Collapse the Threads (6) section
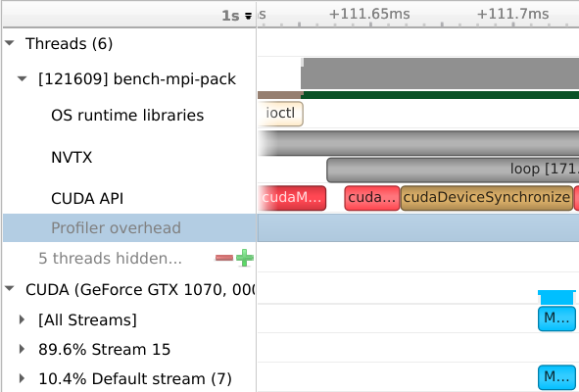The width and height of the screenshot is (579, 392). pyautogui.click(x=10, y=43)
